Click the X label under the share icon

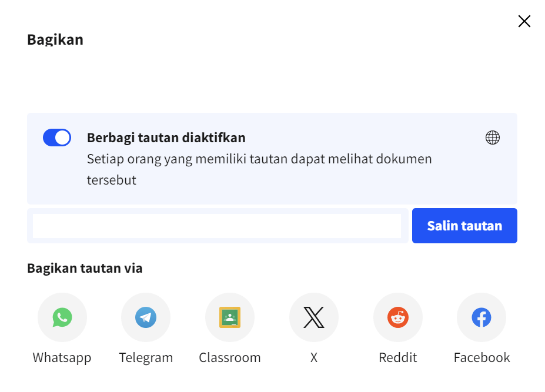tap(314, 357)
